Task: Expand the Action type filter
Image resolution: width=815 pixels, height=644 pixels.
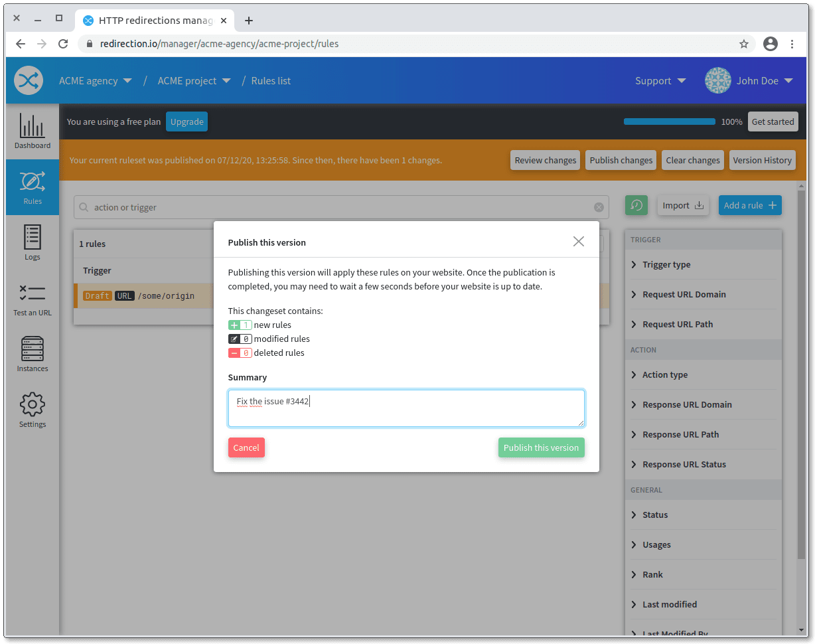Action: [664, 374]
